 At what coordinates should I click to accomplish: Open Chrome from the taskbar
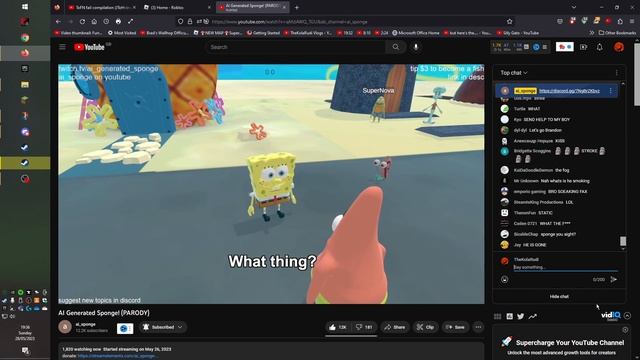[25, 38]
